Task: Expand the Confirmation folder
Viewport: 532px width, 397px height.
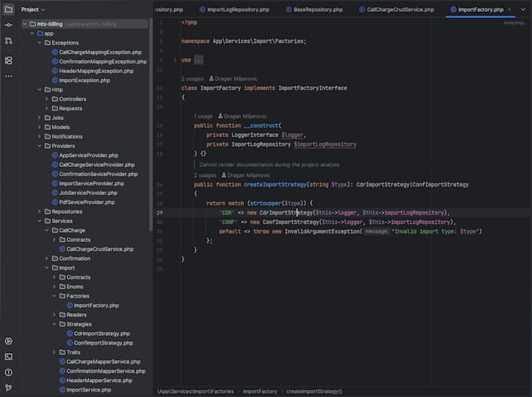Action: pos(47,258)
